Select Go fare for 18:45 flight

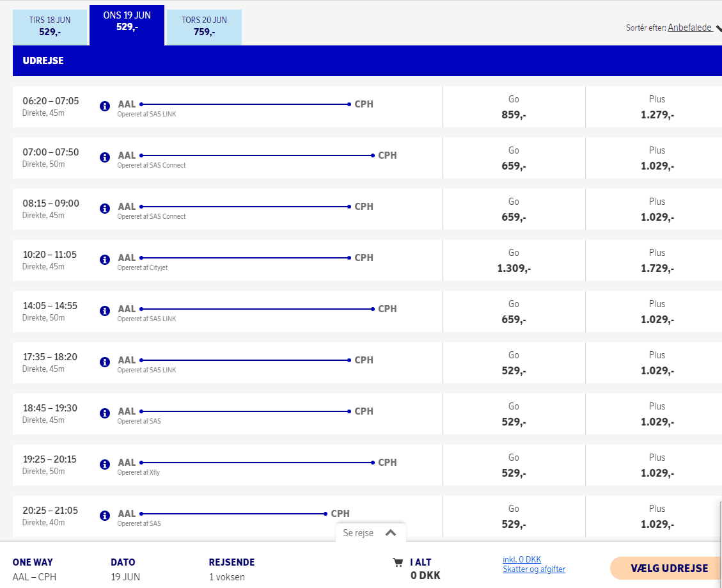[514, 415]
